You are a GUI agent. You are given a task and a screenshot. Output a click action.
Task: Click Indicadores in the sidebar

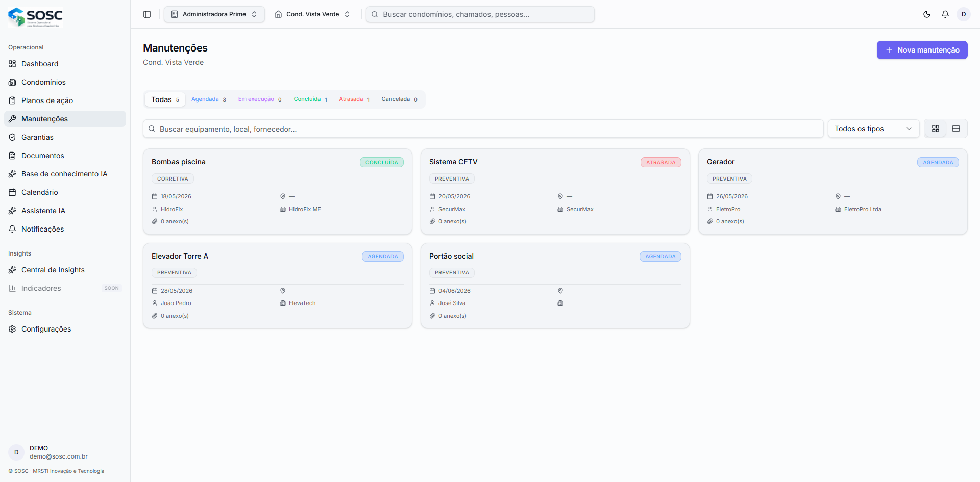pyautogui.click(x=65, y=288)
